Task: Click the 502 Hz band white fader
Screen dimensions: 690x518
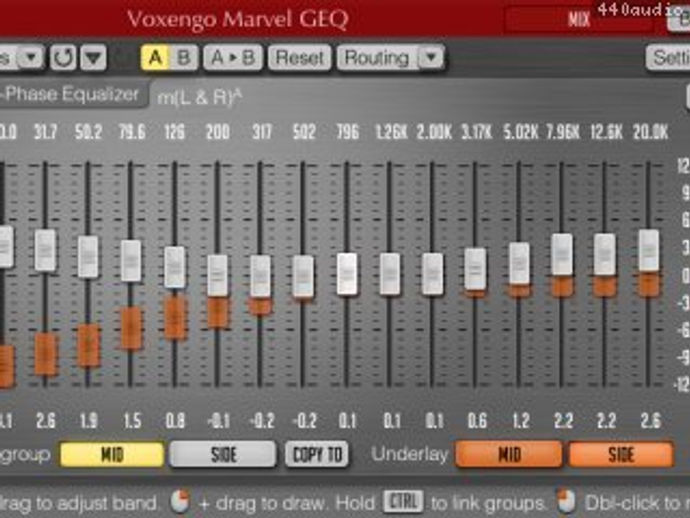Action: [303, 276]
